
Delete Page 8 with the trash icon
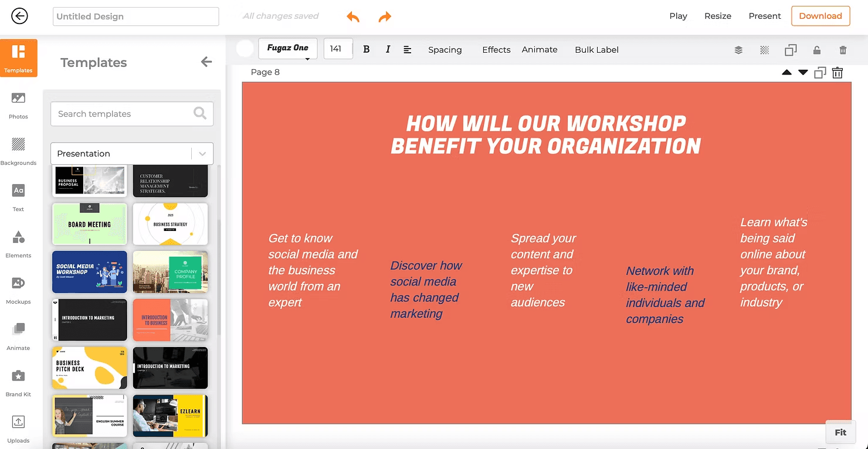point(838,73)
